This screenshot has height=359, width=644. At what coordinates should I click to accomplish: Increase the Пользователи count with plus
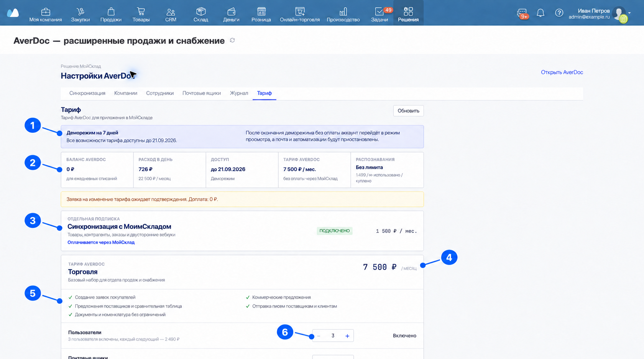[x=347, y=336]
